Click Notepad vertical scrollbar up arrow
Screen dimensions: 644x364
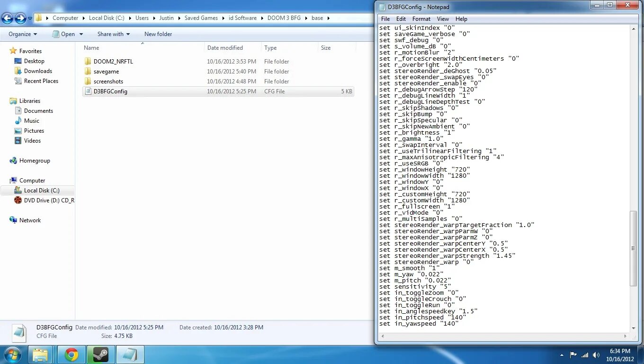[634, 29]
